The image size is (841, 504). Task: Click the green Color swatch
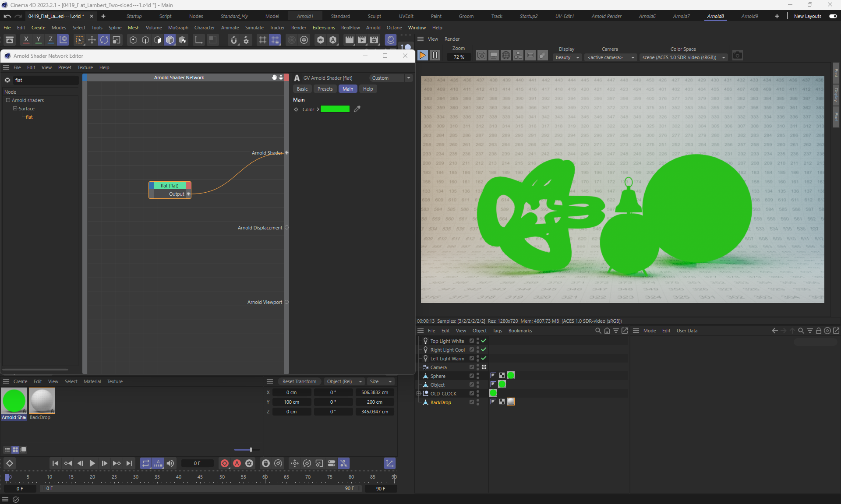pos(335,109)
